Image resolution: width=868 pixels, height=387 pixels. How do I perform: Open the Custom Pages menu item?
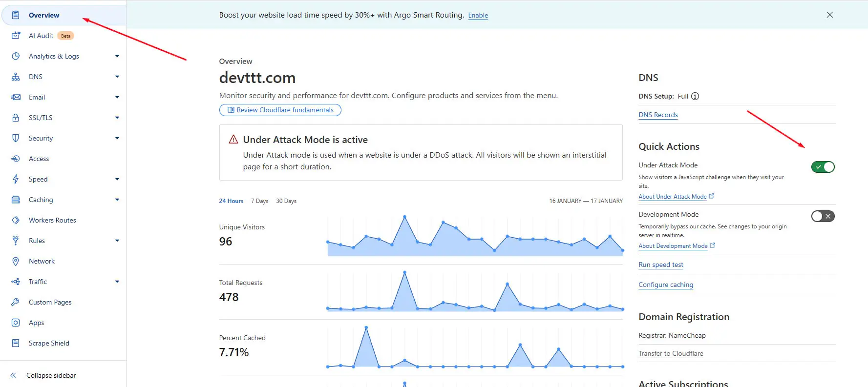[x=63, y=302]
